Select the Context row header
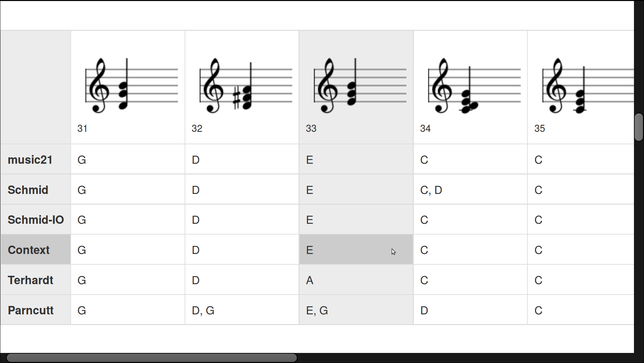This screenshot has height=363, width=644. coord(36,250)
